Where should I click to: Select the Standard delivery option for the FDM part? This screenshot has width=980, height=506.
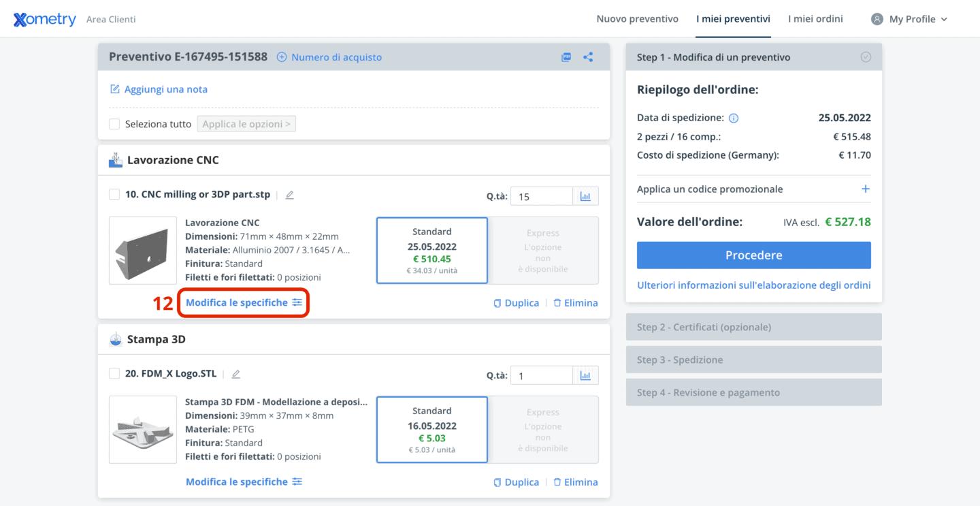point(431,429)
